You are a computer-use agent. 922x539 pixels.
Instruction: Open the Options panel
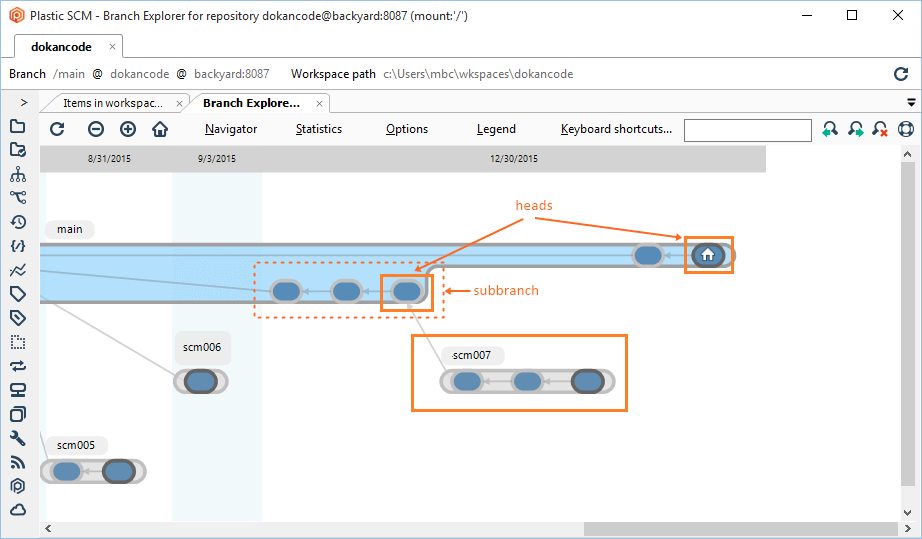407,129
